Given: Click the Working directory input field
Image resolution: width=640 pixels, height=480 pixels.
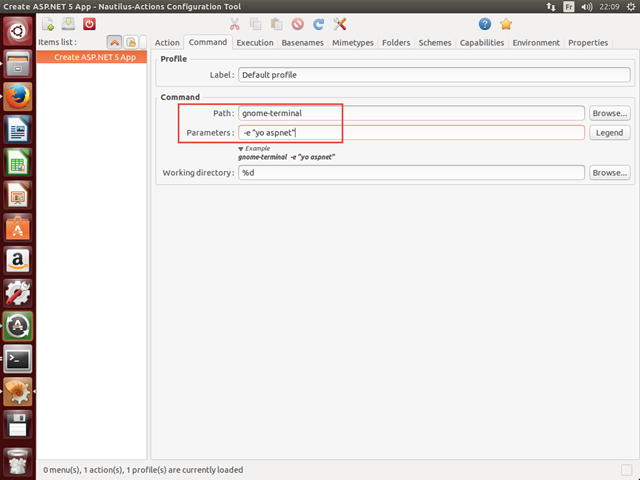Looking at the screenshot, I should (x=411, y=173).
